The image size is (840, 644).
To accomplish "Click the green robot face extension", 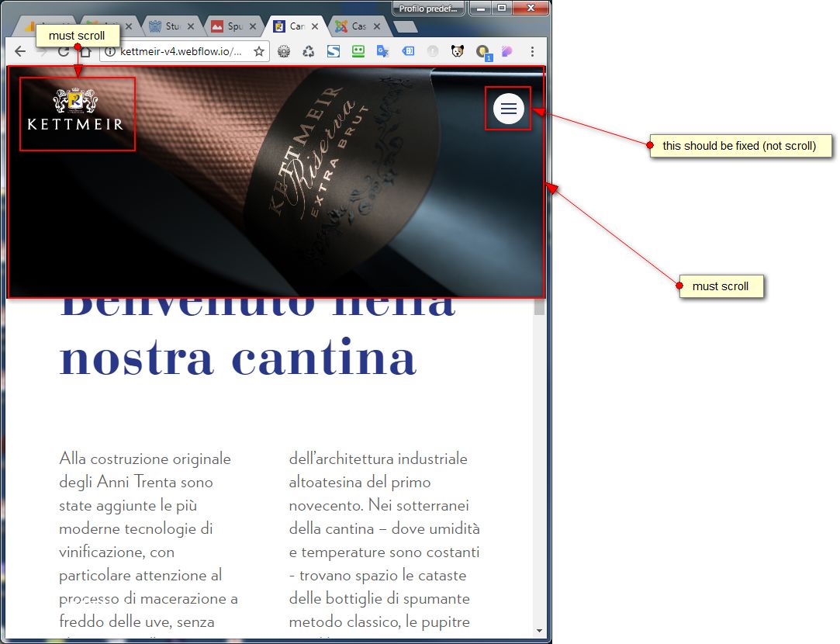I will pos(358,51).
